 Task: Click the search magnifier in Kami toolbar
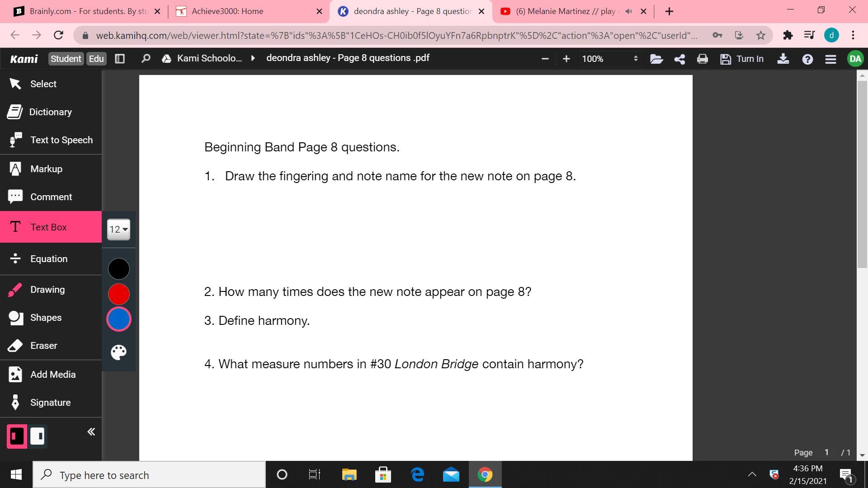(146, 59)
